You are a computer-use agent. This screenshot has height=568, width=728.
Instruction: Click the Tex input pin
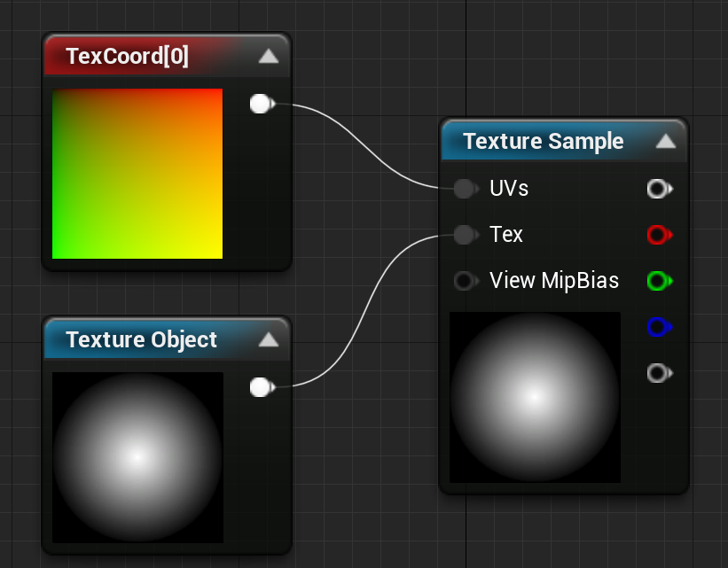tap(466, 235)
